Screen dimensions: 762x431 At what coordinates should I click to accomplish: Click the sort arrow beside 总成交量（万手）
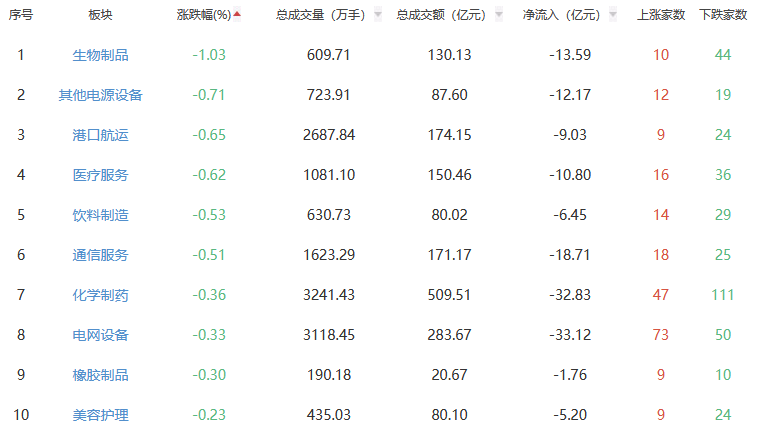(x=377, y=16)
